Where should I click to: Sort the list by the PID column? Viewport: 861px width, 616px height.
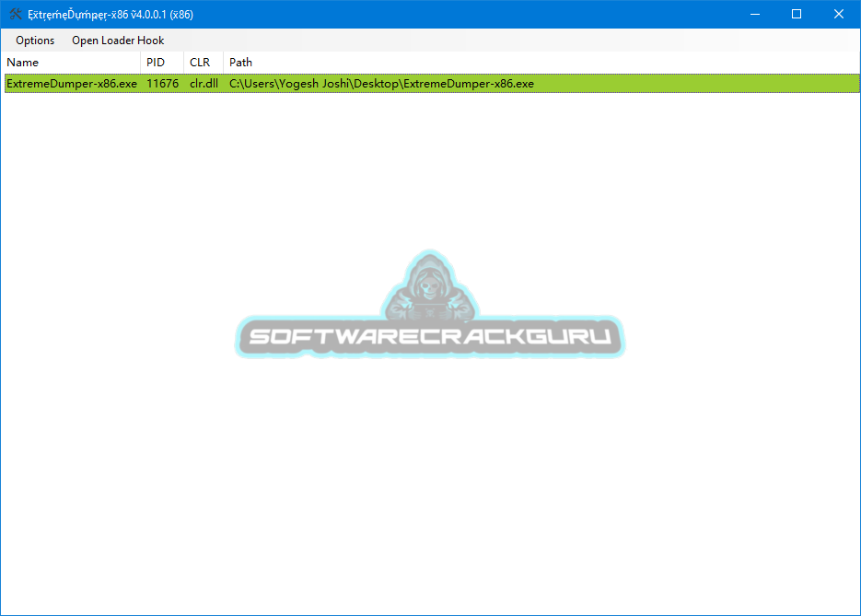click(162, 62)
